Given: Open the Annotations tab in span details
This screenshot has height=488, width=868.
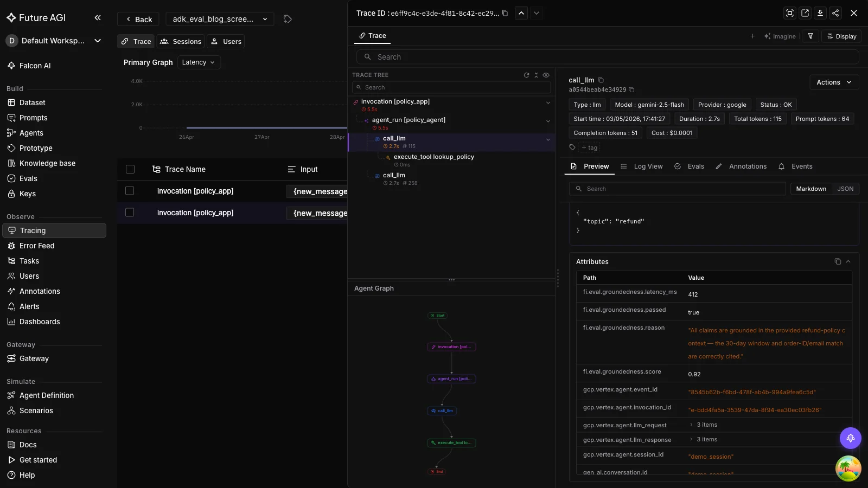Looking at the screenshot, I should (x=741, y=166).
